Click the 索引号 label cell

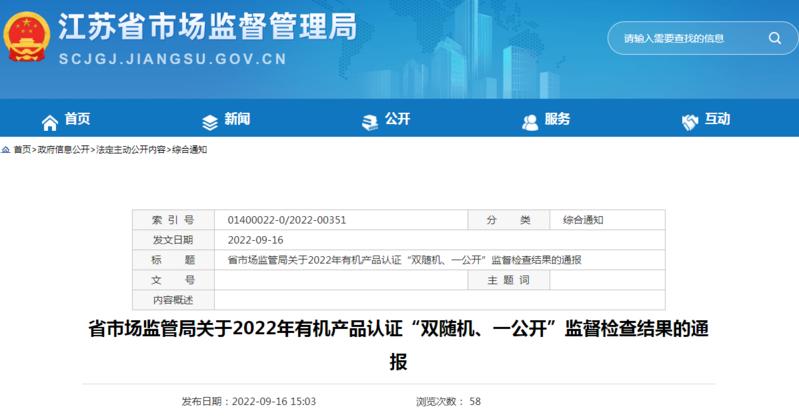click(x=173, y=220)
